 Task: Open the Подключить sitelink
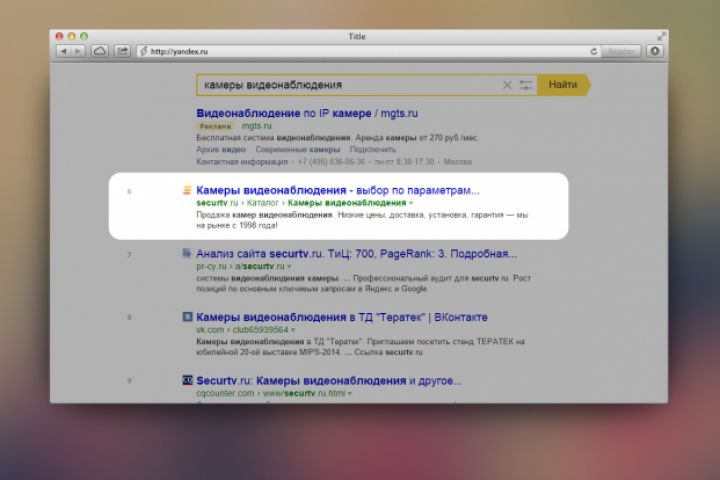(x=373, y=149)
